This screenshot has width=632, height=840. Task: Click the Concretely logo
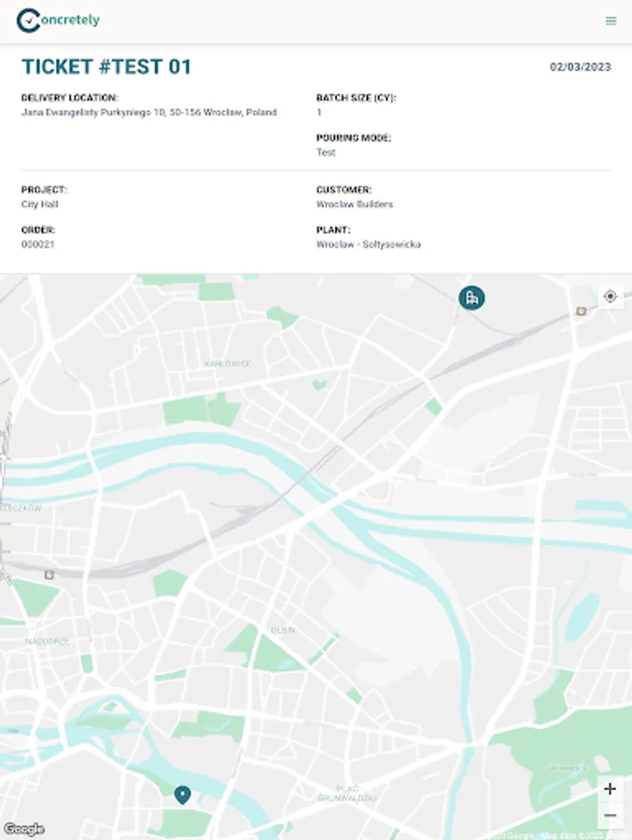click(x=58, y=20)
